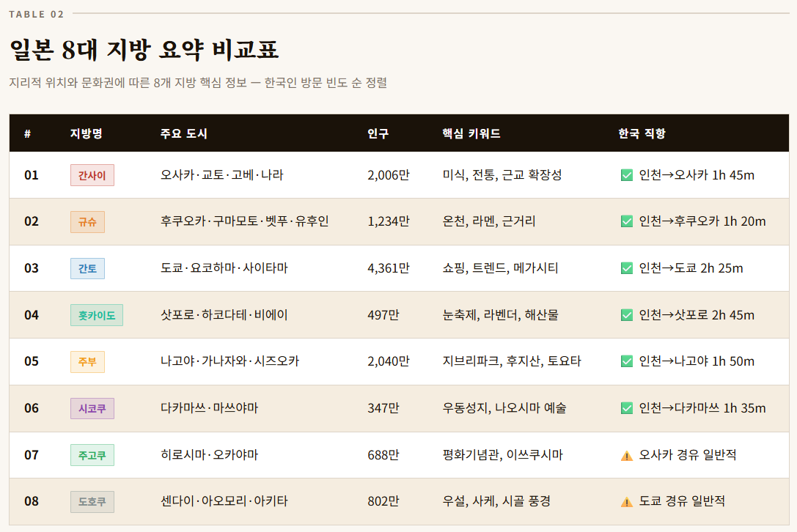Click the flight text 인천→오사카 1h 45m
Viewport: 797px width, 532px height.
[697, 175]
